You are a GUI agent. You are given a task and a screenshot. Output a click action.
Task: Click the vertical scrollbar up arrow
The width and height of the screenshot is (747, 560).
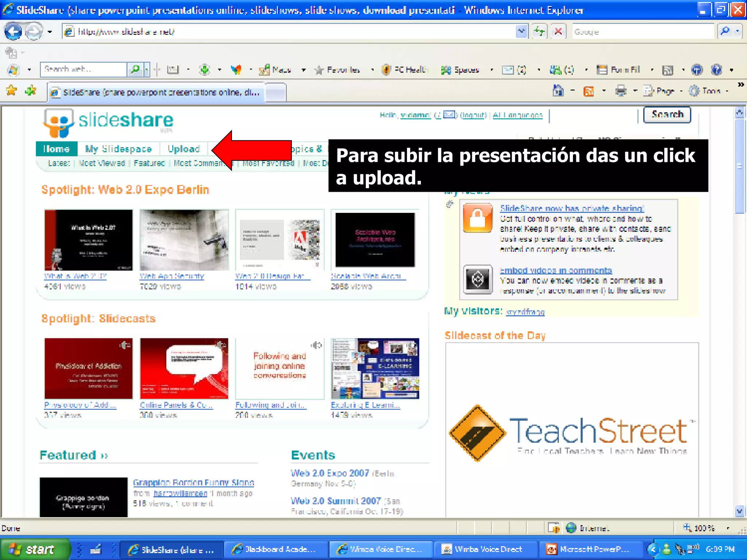click(x=739, y=113)
